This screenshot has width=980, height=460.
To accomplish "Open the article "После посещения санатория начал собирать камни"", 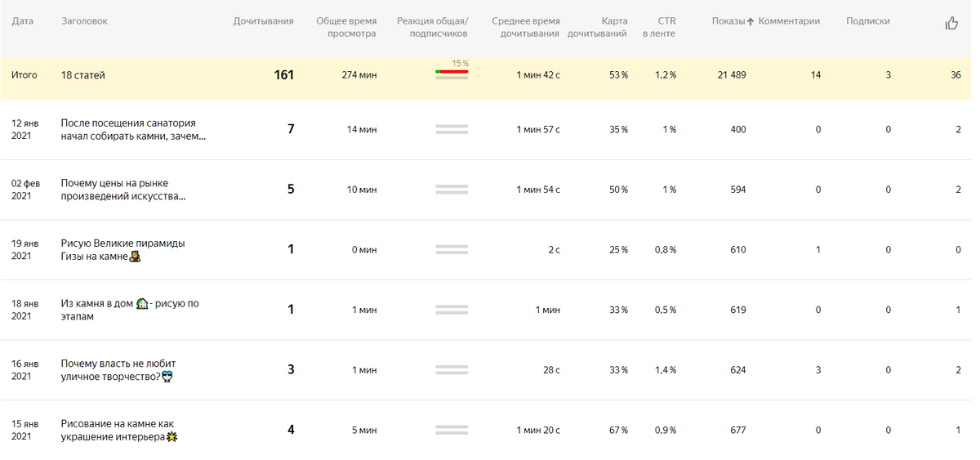I will point(129,129).
